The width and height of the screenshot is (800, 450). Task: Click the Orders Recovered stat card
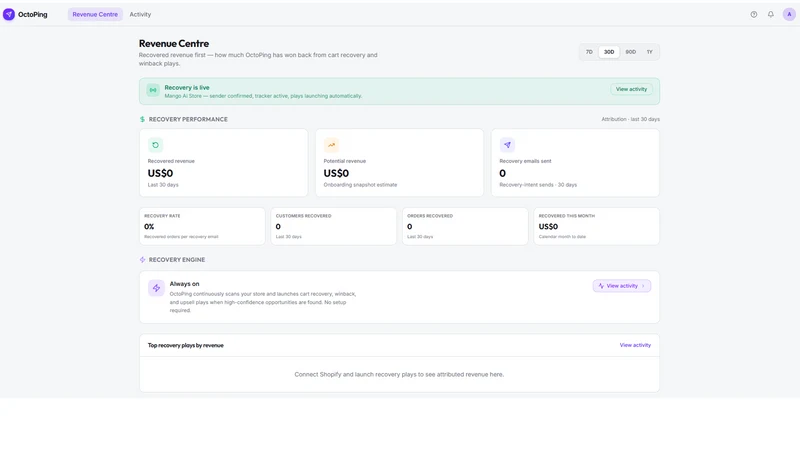tap(465, 226)
